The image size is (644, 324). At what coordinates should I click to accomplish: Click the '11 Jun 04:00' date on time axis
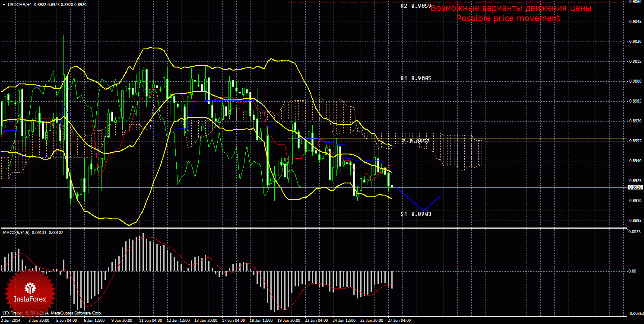coord(150,321)
